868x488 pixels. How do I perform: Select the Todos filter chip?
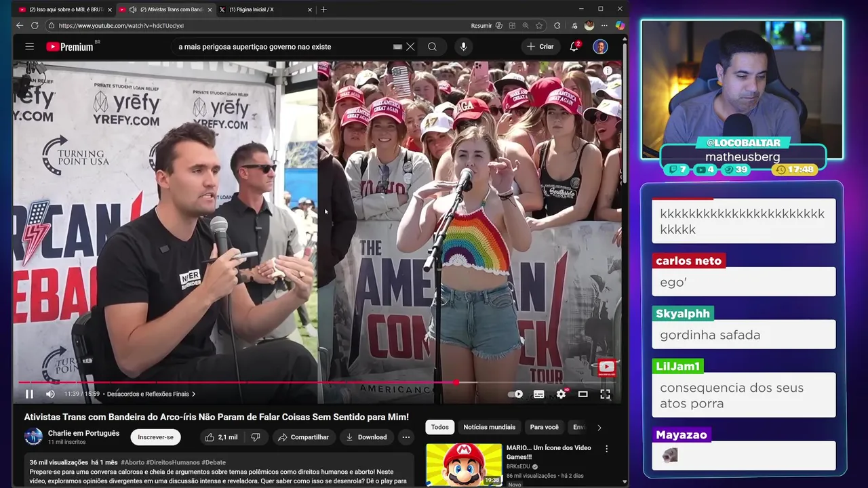[x=440, y=427]
